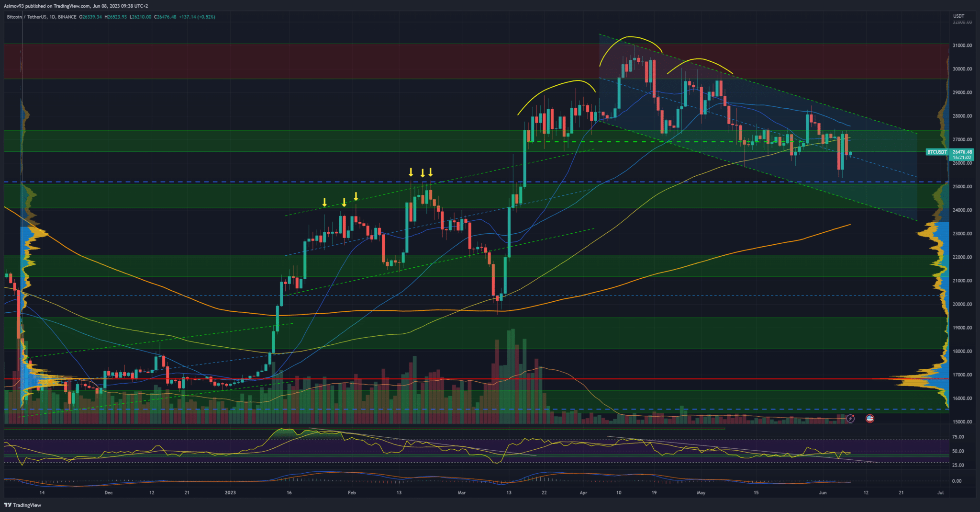Click the 25000.00 price scale label
Image resolution: width=980 pixels, height=512 pixels.
click(962, 187)
